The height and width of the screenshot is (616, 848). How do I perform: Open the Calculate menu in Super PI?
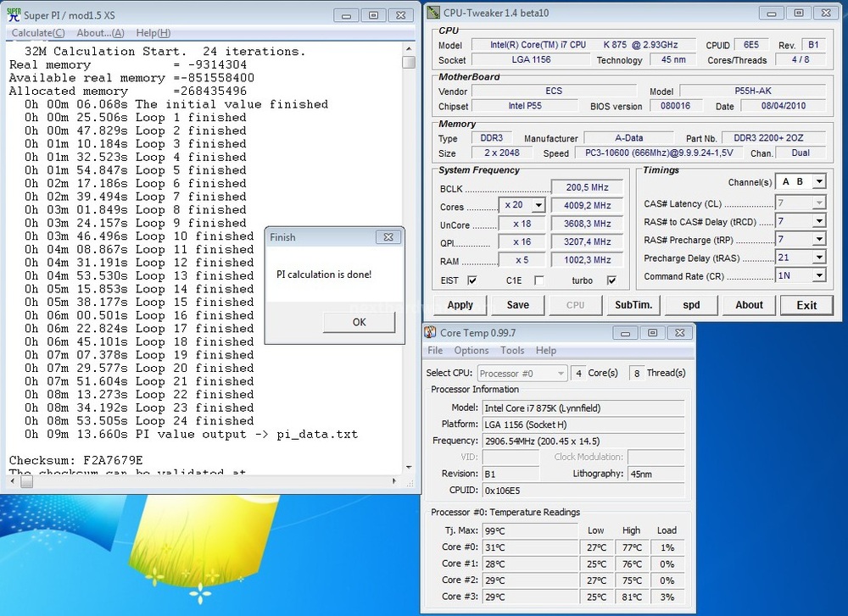38,33
